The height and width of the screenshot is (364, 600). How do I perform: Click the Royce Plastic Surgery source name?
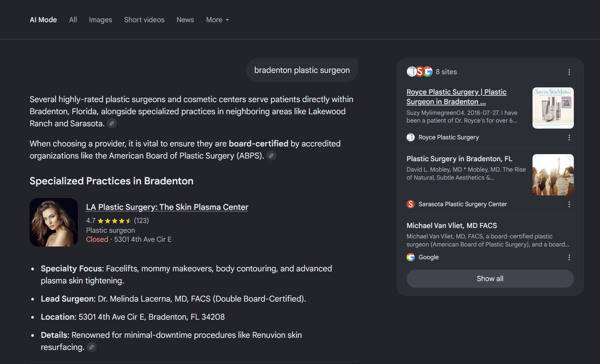coord(449,137)
